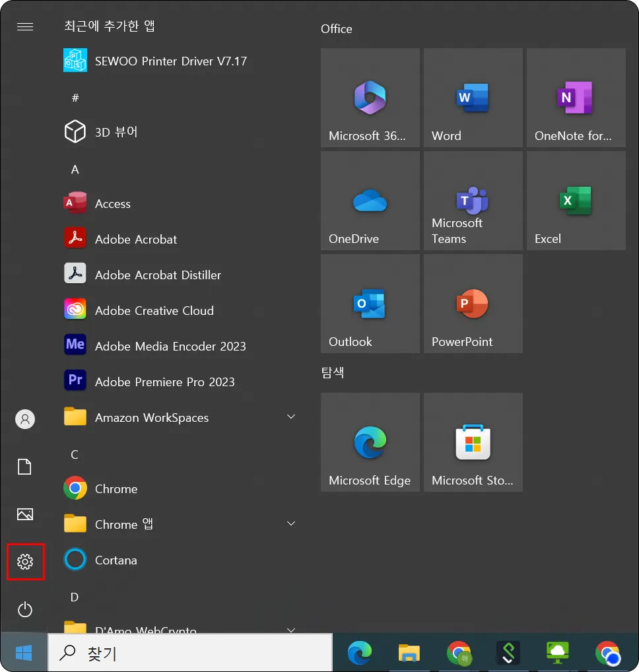Open Access from the app list

tap(180, 203)
